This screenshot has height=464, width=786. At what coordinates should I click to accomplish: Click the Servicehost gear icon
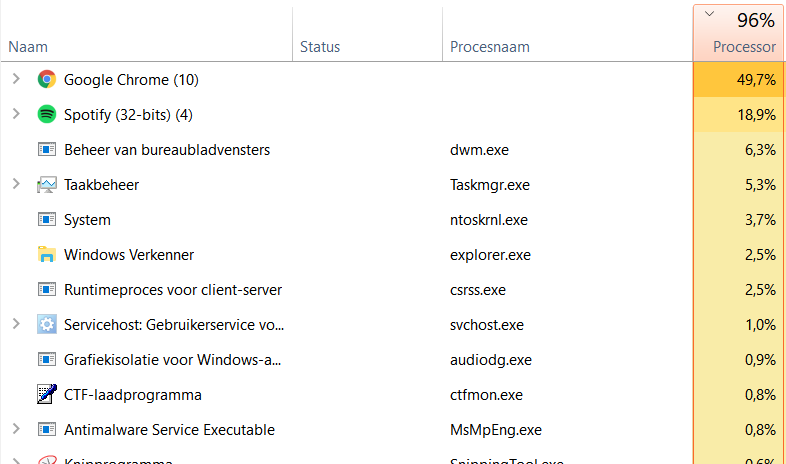tap(46, 325)
